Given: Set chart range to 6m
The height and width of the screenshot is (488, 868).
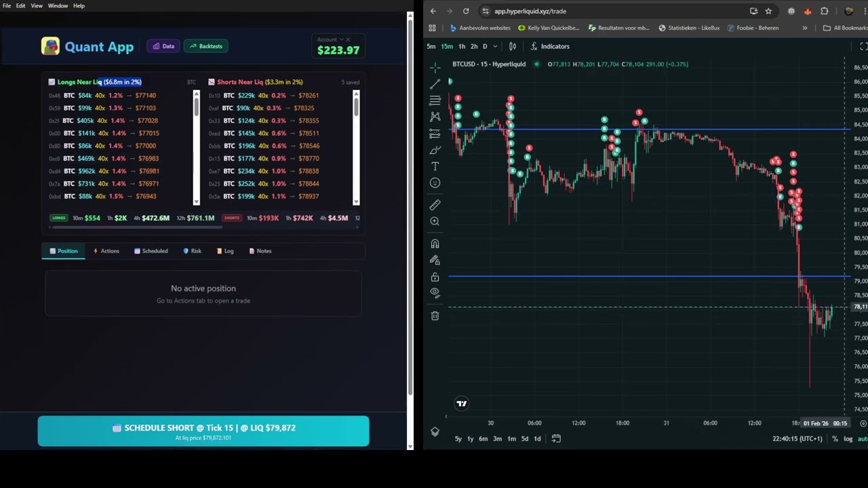Looking at the screenshot, I should point(483,439).
